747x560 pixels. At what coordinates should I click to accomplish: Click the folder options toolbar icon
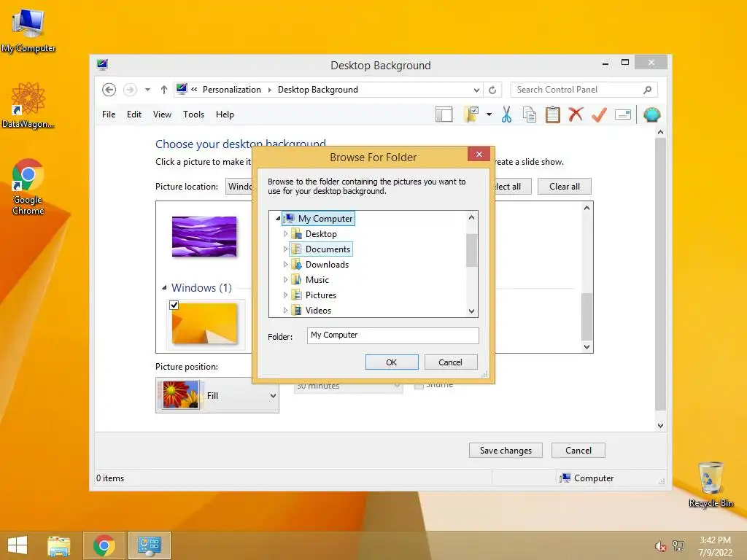(471, 114)
